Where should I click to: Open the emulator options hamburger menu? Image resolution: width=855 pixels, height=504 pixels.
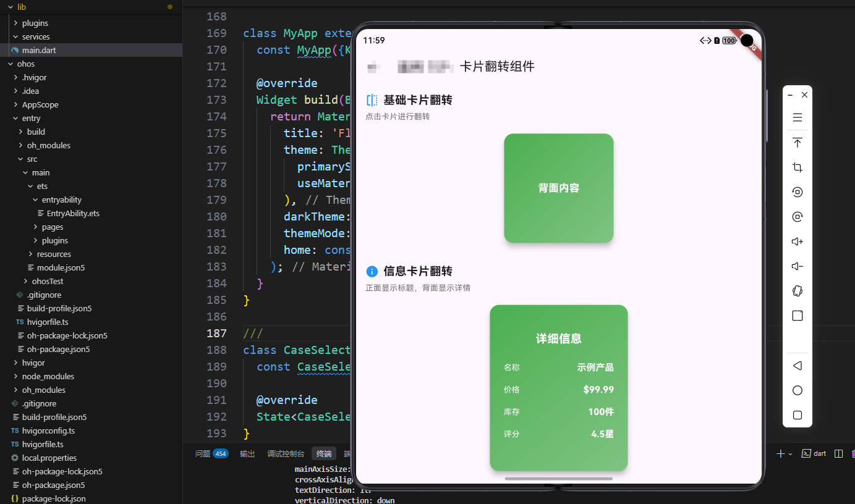coord(797,117)
